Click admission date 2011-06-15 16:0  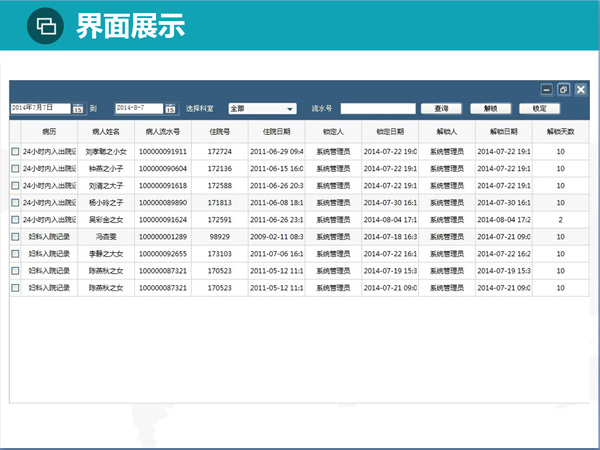277,168
